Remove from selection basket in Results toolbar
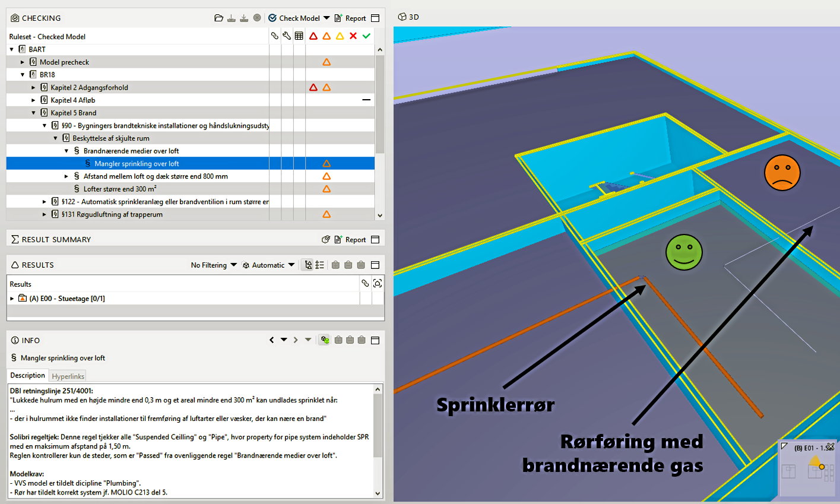The width and height of the screenshot is (840, 504). (348, 265)
